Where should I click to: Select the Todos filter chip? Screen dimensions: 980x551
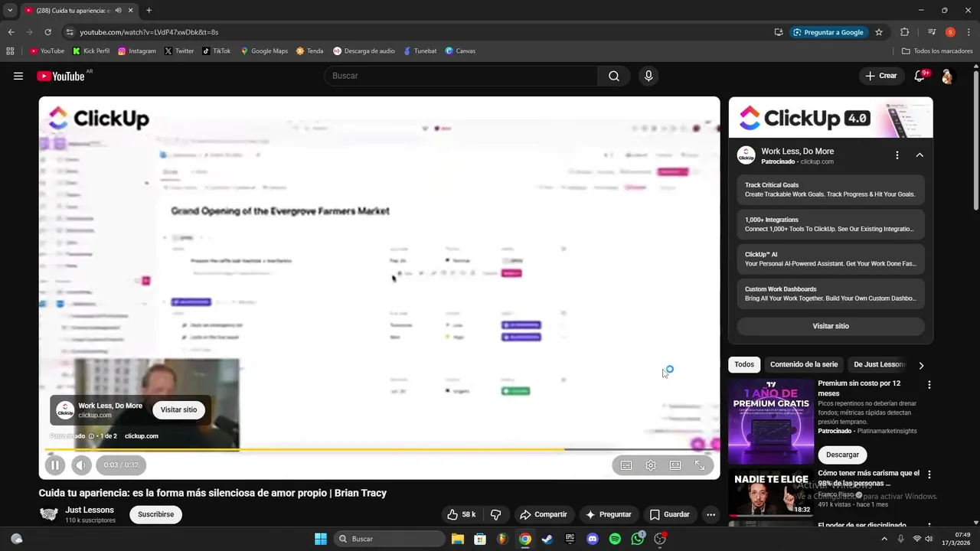744,364
